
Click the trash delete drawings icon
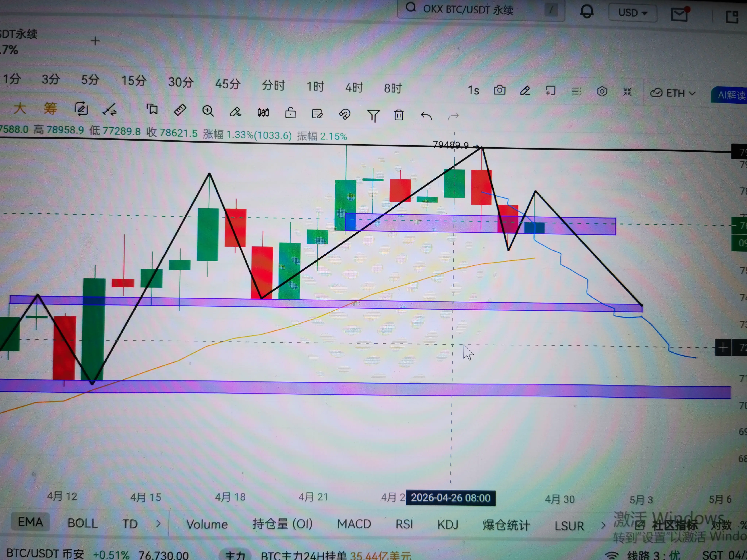[399, 115]
